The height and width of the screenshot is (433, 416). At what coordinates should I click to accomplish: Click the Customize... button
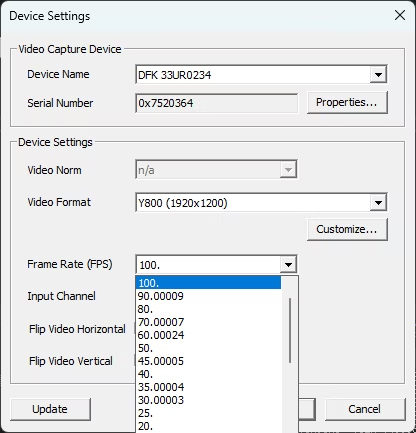(347, 229)
